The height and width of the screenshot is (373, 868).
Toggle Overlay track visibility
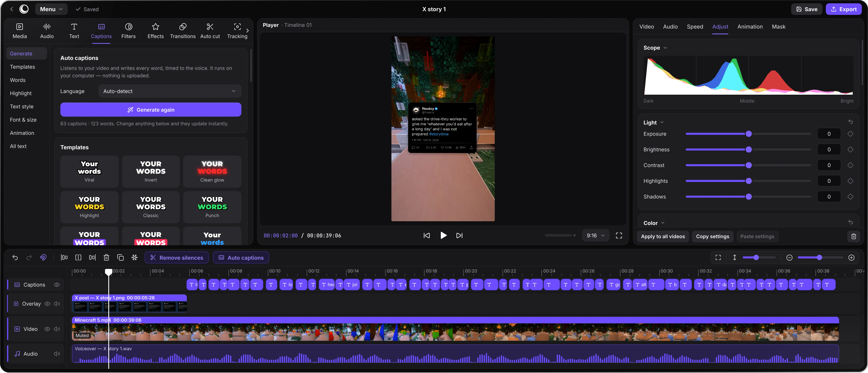(x=48, y=304)
